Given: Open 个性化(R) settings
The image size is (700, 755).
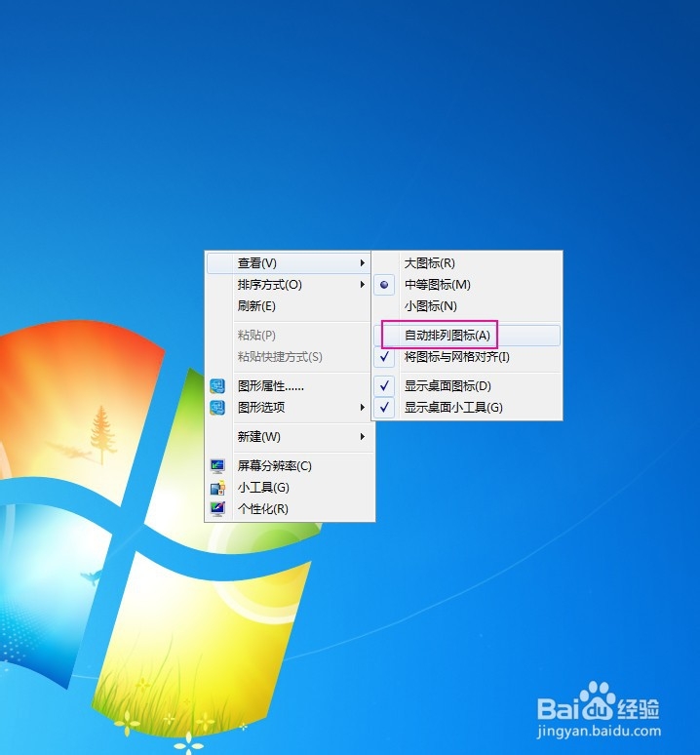Looking at the screenshot, I should point(289,508).
